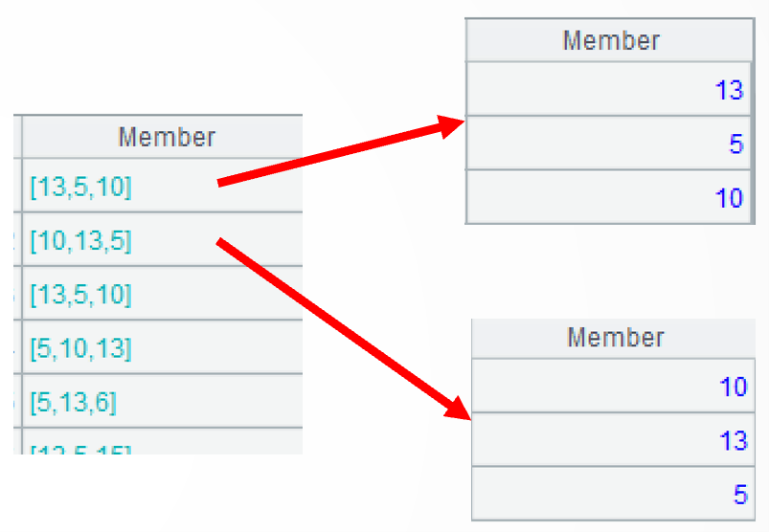The image size is (769, 532).
Task: Click the lower red arrow pointing down-right
Action: 345,330
